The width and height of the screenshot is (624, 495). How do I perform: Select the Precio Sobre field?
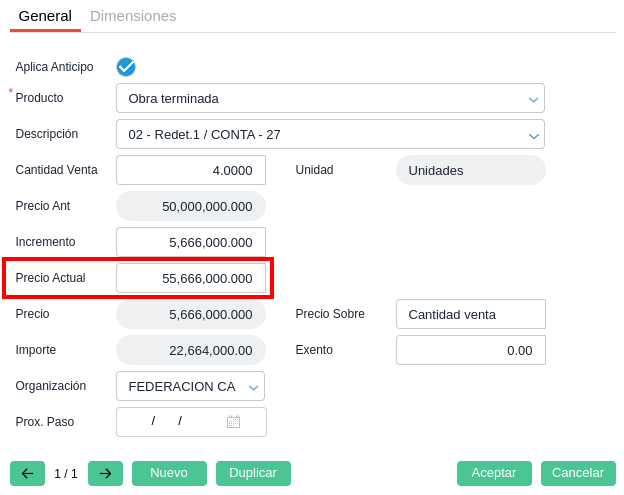470,314
